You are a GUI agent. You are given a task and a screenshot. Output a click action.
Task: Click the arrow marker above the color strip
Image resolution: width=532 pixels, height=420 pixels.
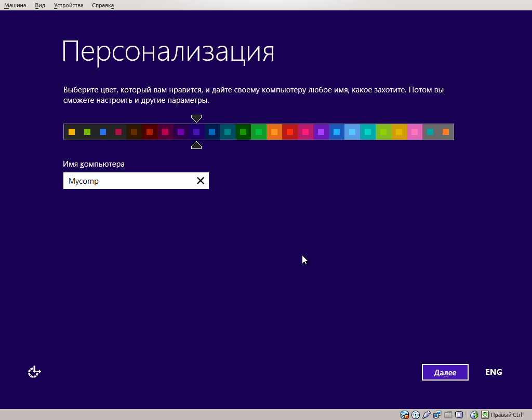(x=196, y=118)
